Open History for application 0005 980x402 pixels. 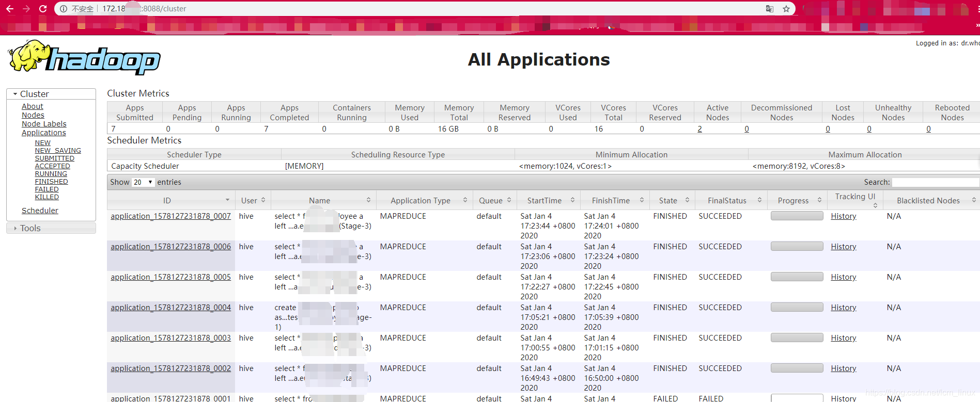844,277
